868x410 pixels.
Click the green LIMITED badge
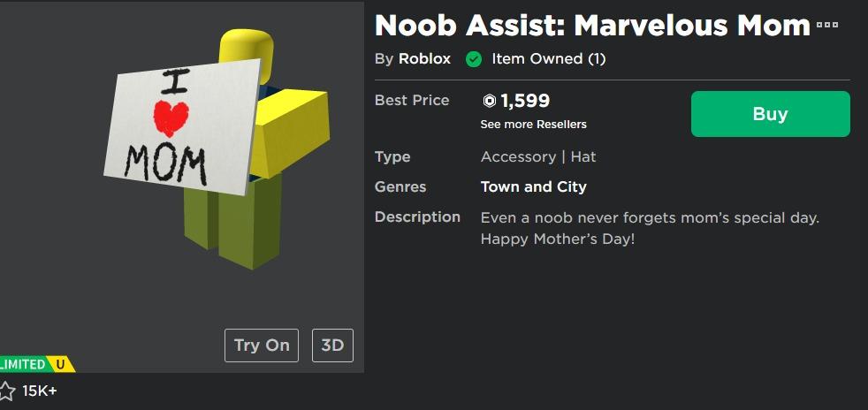tap(23, 364)
